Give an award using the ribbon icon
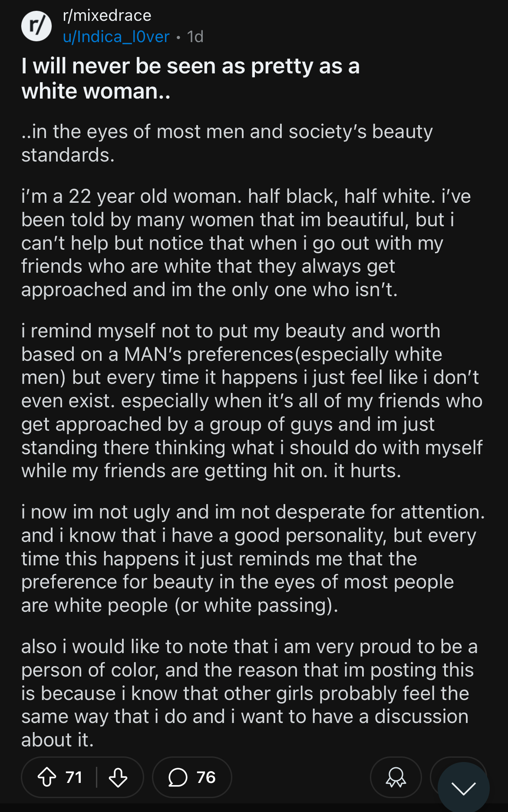The width and height of the screenshot is (508, 812). pos(396,777)
